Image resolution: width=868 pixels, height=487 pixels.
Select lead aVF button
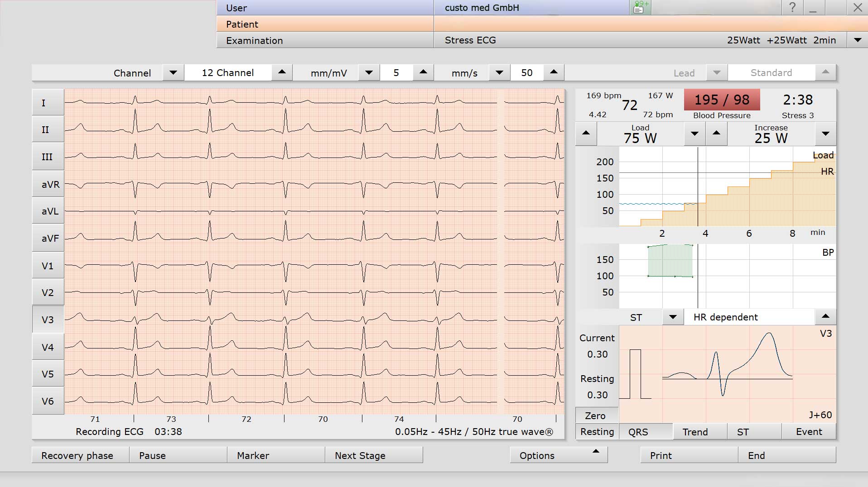click(x=48, y=238)
